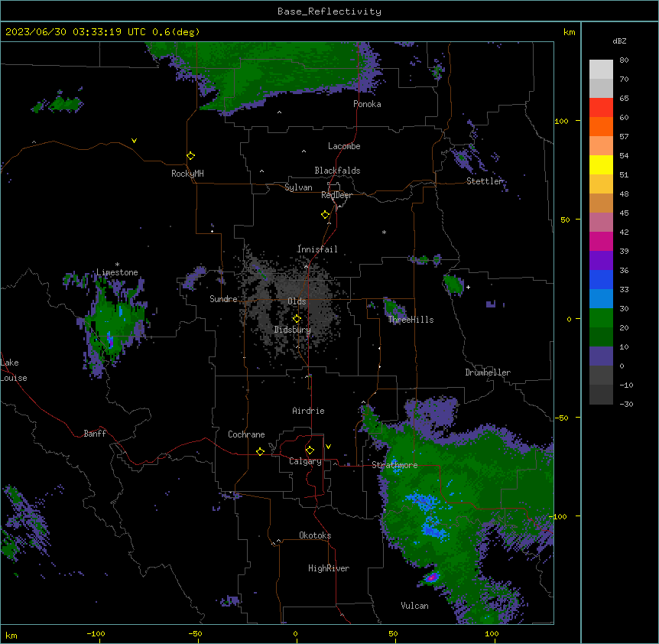The width and height of the screenshot is (659, 644).
Task: Select the Banff label
Action: click(95, 434)
